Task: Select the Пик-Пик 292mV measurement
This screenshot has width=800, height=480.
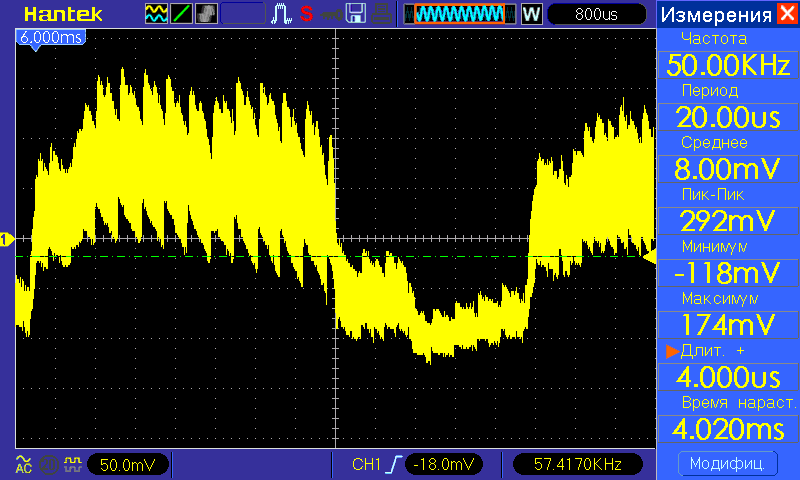Action: 727,220
